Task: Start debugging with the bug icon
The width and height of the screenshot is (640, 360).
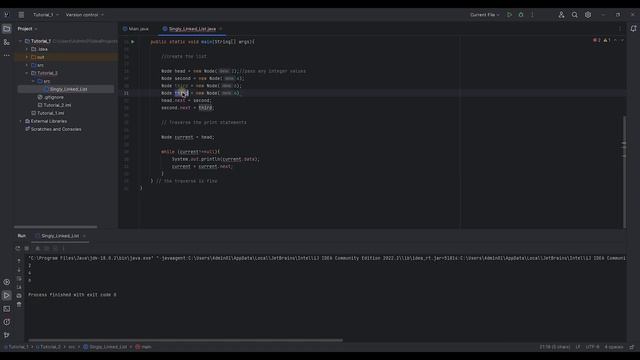Action: tap(521, 15)
